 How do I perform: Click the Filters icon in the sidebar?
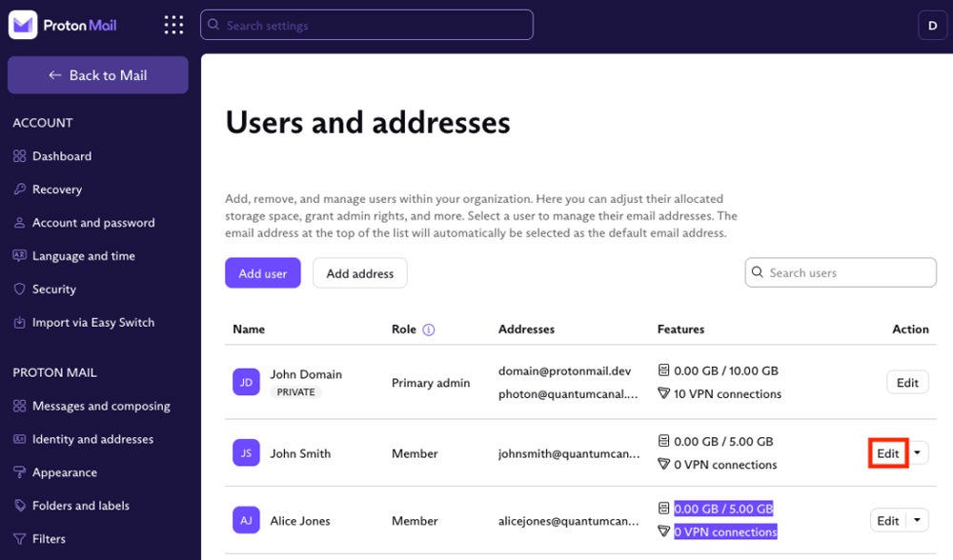[x=19, y=539]
